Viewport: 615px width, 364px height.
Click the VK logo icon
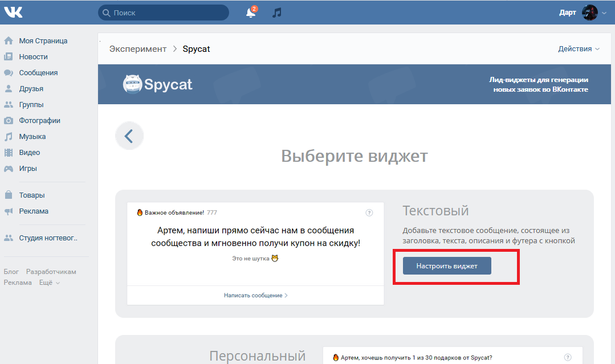13,13
